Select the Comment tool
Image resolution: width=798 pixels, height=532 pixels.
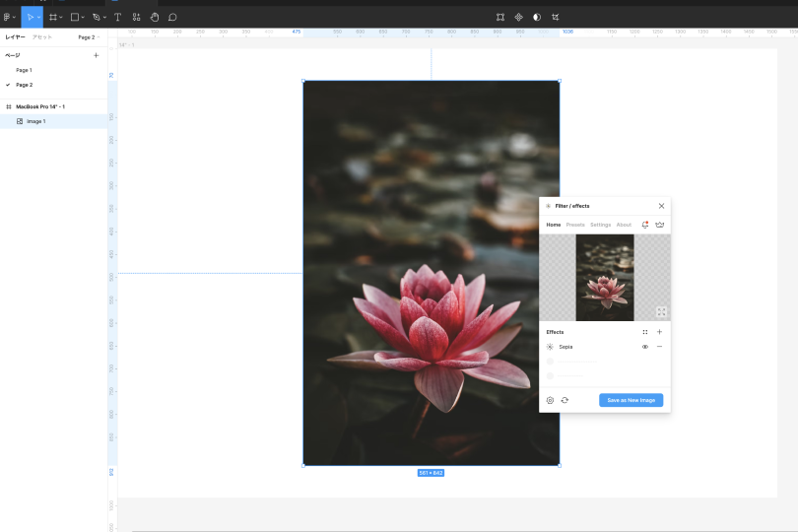(172, 18)
